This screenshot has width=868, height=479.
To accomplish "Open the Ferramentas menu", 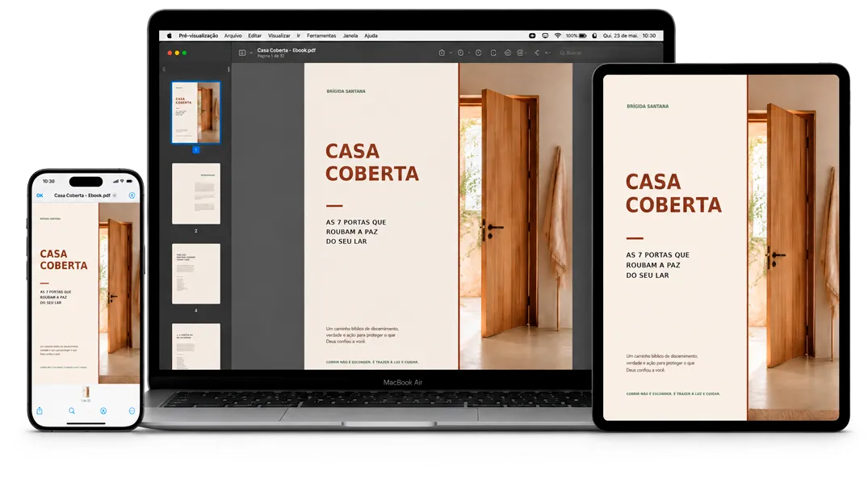I will (x=321, y=36).
